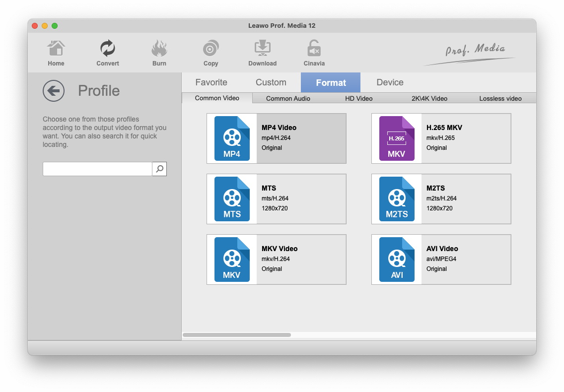Click the profile search text field
The image size is (564, 392).
pos(97,169)
